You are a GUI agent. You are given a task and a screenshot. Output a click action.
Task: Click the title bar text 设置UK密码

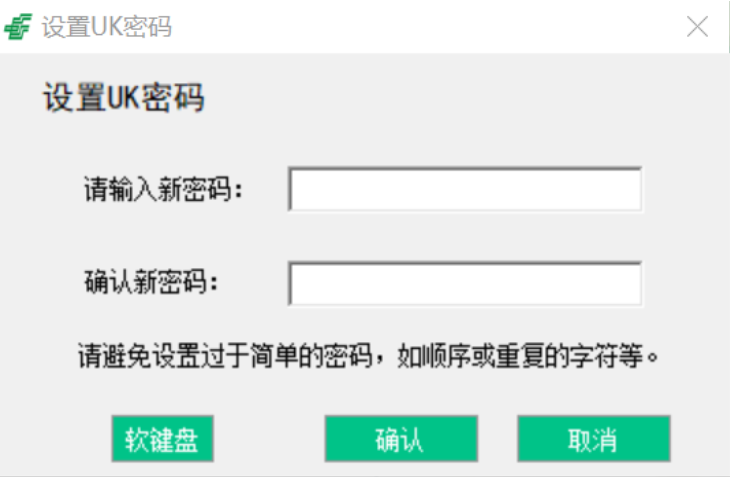click(x=107, y=27)
